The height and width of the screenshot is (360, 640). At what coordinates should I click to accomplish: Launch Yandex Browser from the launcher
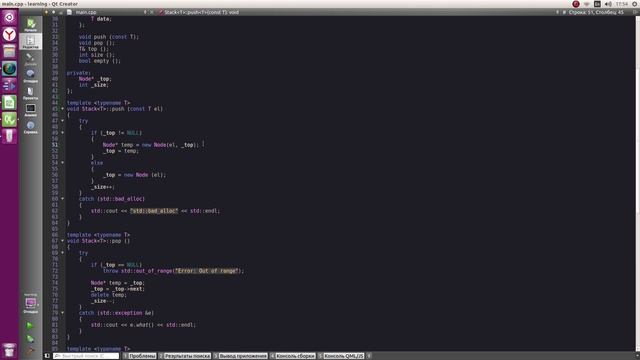[x=9, y=35]
